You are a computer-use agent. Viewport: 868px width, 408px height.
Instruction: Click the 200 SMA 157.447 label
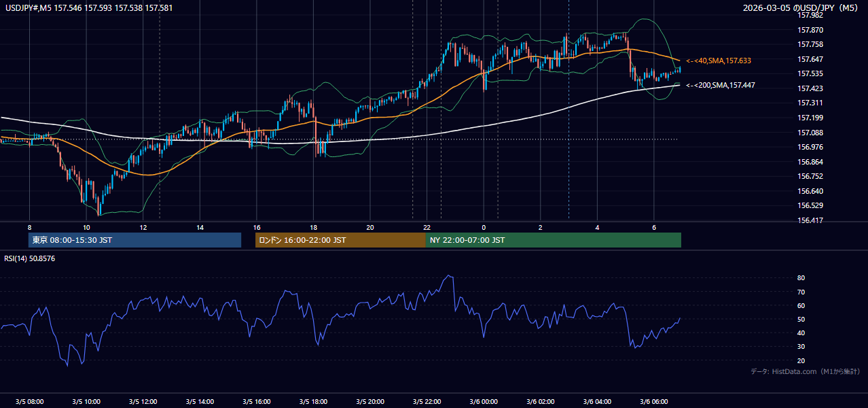tap(721, 85)
